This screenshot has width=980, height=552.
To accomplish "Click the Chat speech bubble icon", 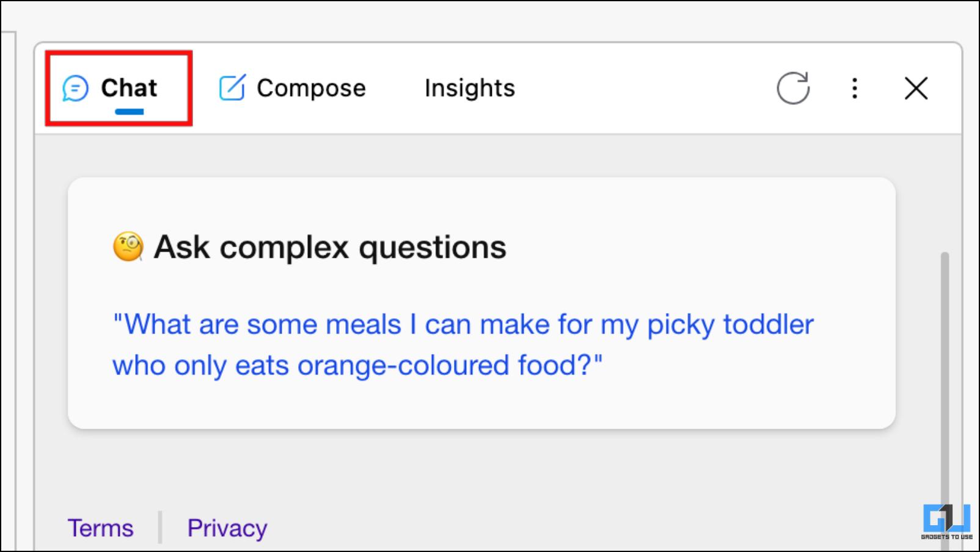I will click(76, 89).
